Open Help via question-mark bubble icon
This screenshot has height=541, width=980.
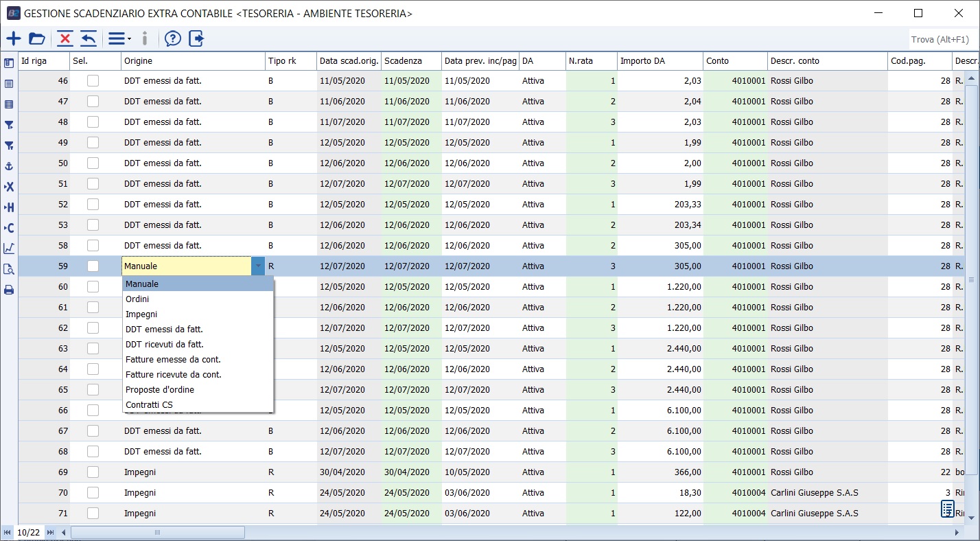(173, 38)
